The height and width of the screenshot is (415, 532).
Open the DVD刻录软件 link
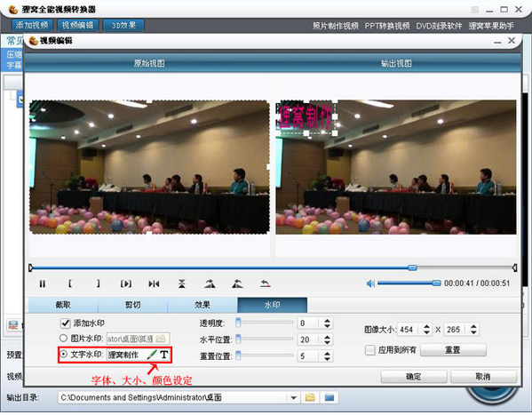pyautogui.click(x=439, y=26)
